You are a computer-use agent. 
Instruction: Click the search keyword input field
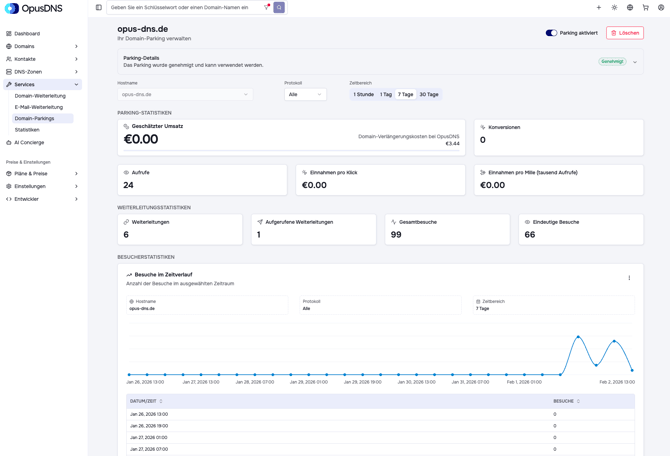(185, 7)
